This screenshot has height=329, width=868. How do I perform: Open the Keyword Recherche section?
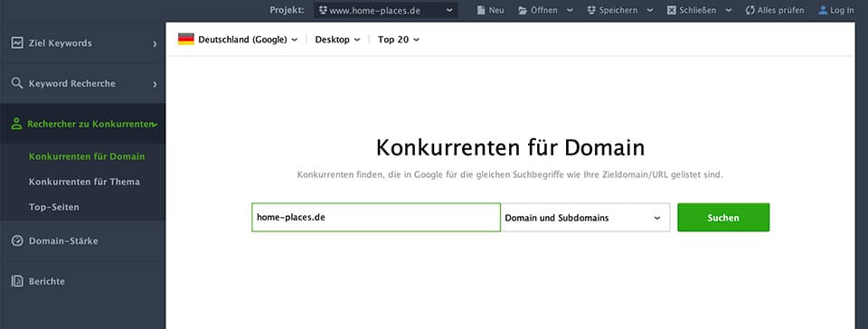coord(82,83)
